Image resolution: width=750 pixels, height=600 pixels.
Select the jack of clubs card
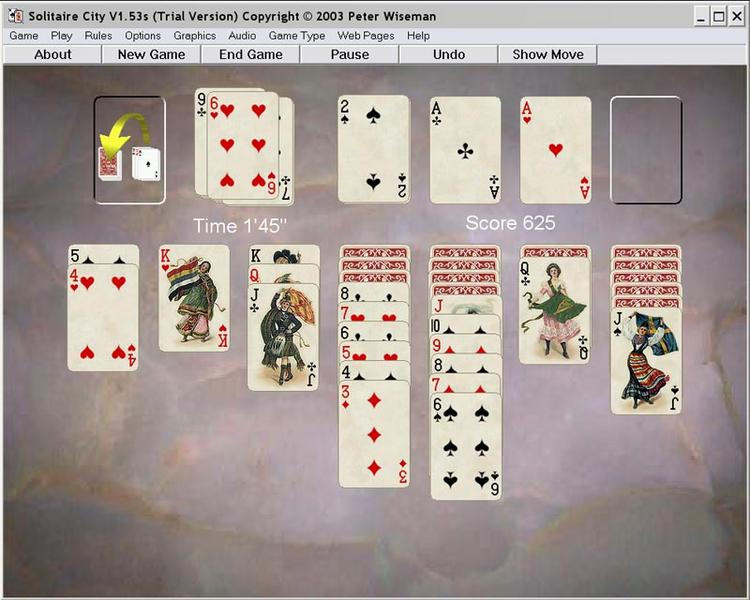point(284,337)
